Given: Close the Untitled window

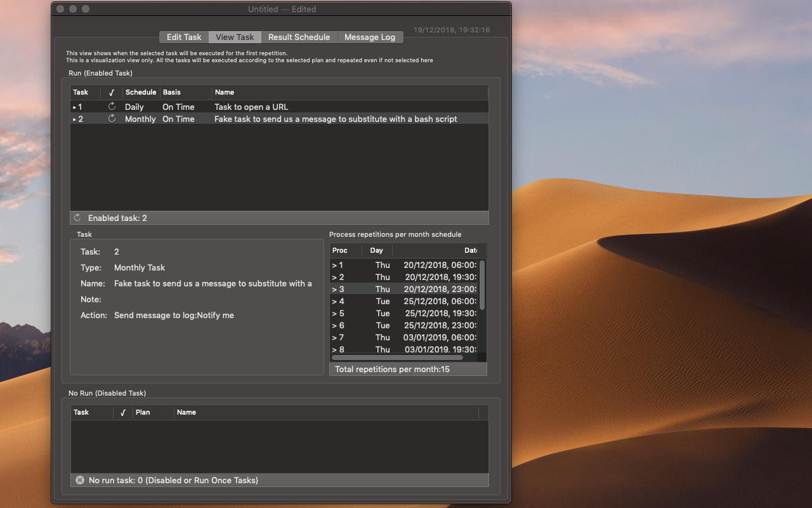Looking at the screenshot, I should pos(60,9).
